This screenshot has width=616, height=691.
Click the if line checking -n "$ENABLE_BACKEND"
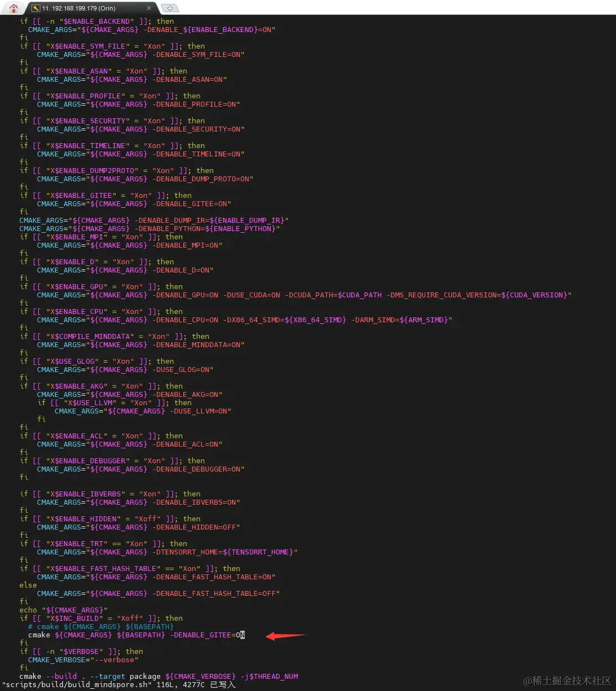pyautogui.click(x=97, y=22)
